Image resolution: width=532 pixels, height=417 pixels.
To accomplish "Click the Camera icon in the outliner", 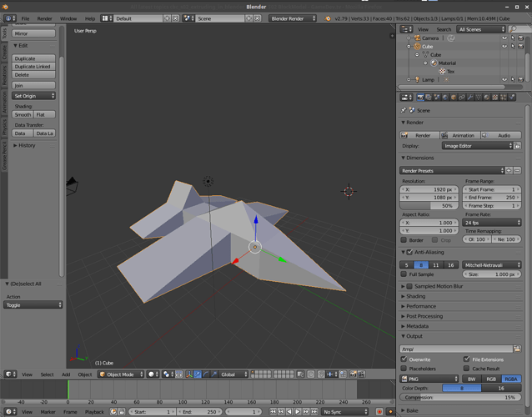I will click(417, 38).
